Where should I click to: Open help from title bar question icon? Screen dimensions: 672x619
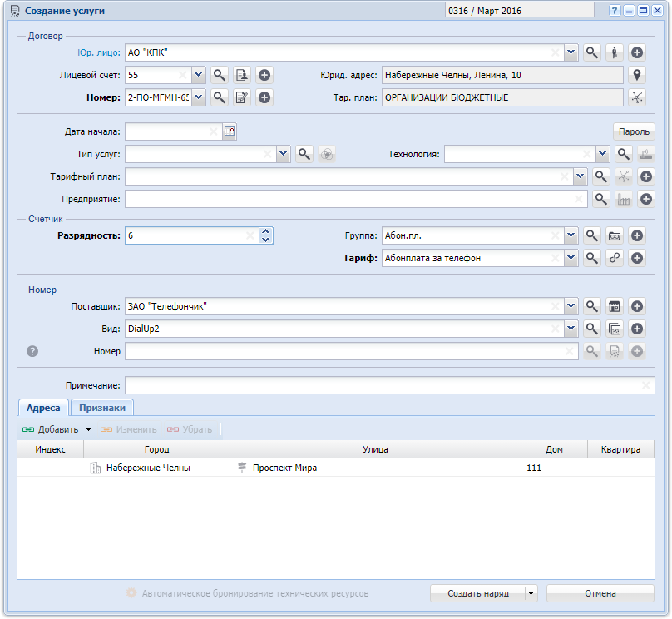614,11
